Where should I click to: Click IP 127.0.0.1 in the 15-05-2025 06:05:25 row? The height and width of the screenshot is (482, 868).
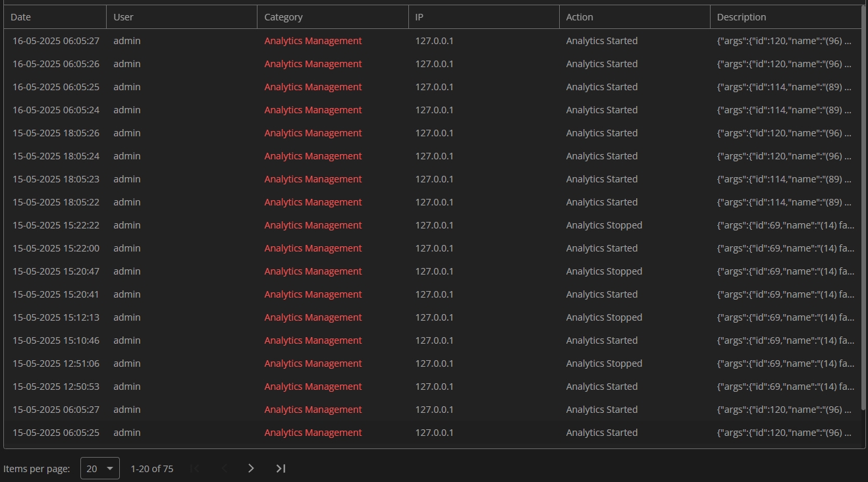pos(434,433)
